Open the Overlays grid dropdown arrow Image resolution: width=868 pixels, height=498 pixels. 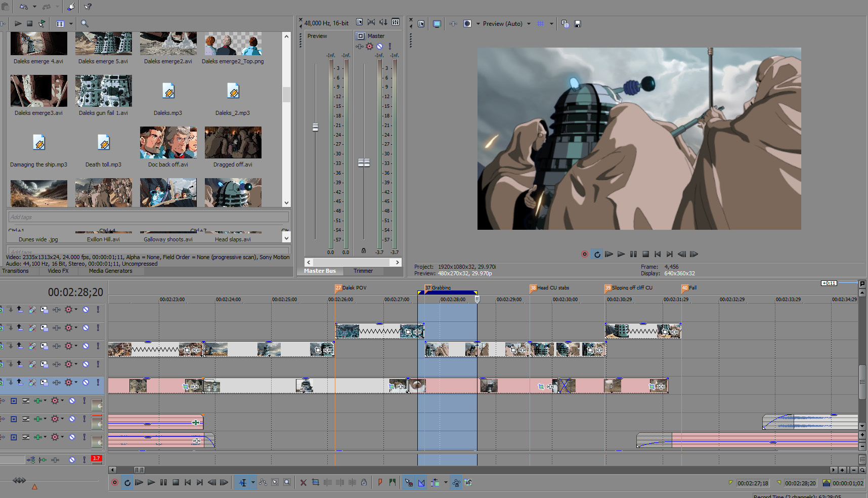pyautogui.click(x=551, y=24)
